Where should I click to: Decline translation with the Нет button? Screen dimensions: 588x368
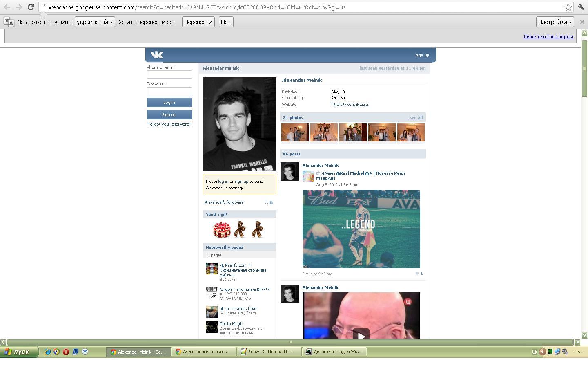[226, 22]
